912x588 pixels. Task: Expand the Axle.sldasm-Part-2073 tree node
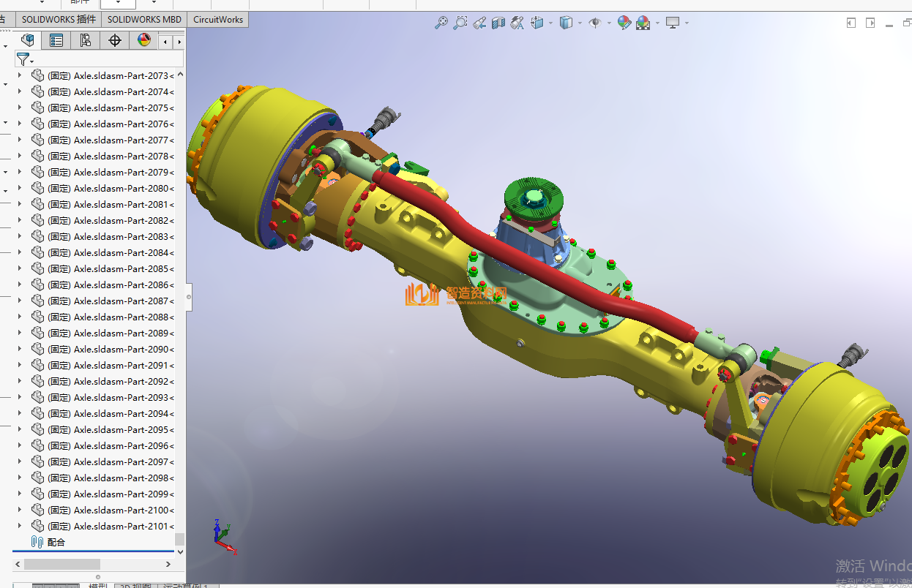(x=20, y=75)
